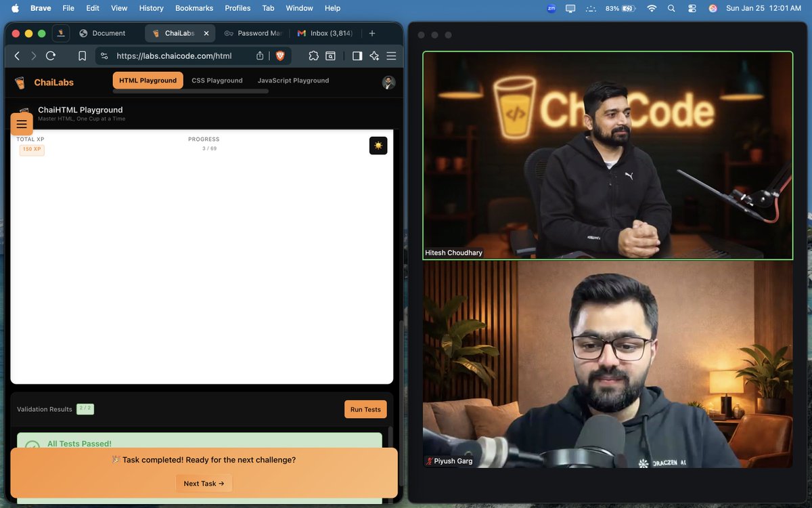The height and width of the screenshot is (508, 812).
Task: Open the Profiles menu
Action: click(238, 8)
